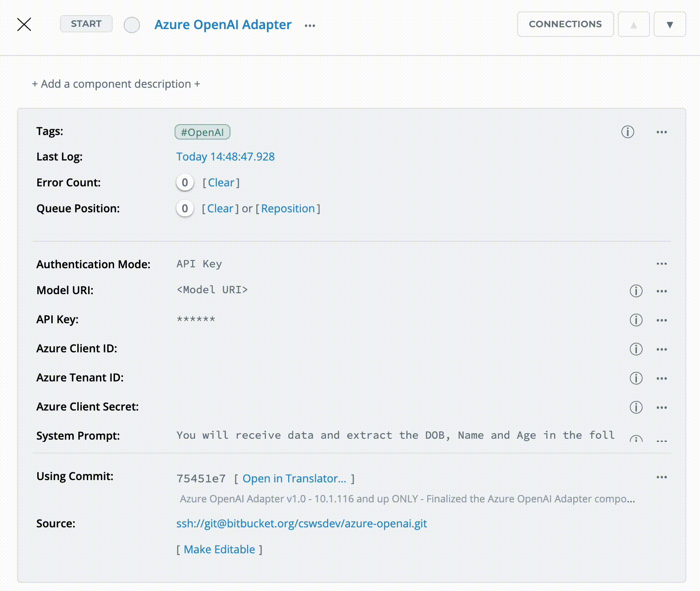Close the component panel with X
This screenshot has width=700, height=591.
click(x=24, y=25)
